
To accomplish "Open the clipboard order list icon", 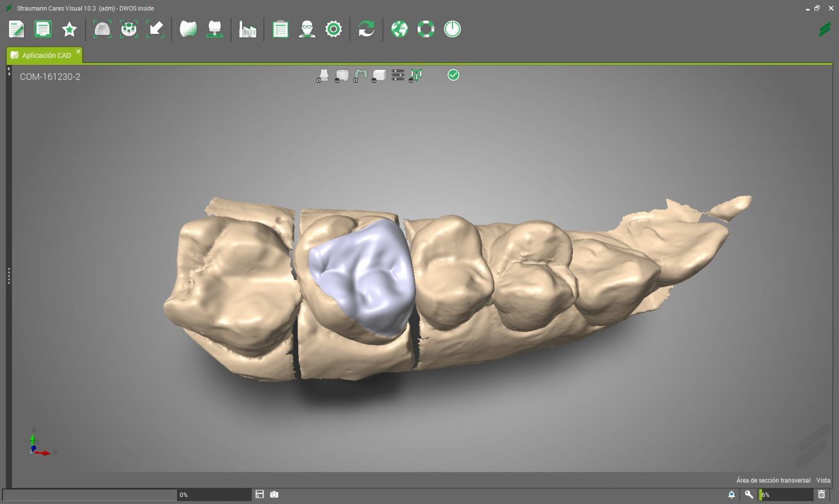I will (281, 29).
